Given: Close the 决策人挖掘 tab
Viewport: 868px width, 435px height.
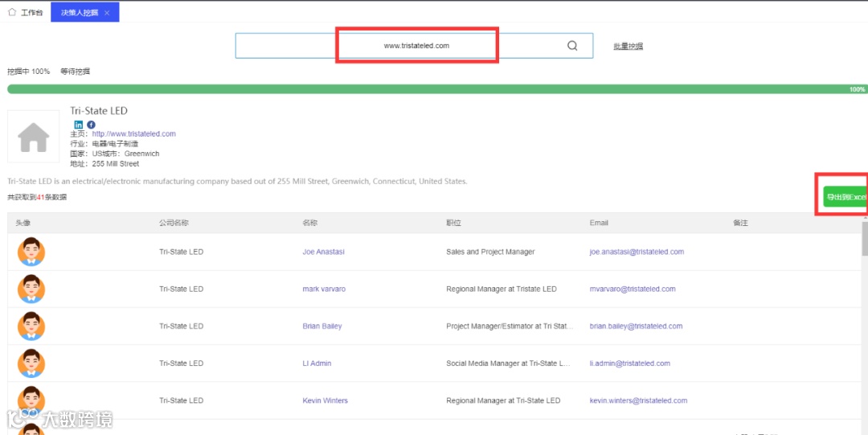Looking at the screenshot, I should click(x=107, y=13).
